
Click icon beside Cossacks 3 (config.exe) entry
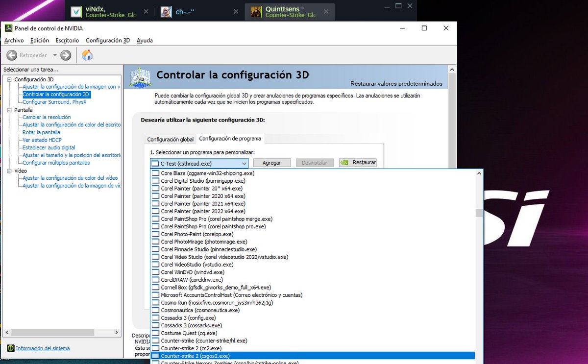click(x=156, y=318)
